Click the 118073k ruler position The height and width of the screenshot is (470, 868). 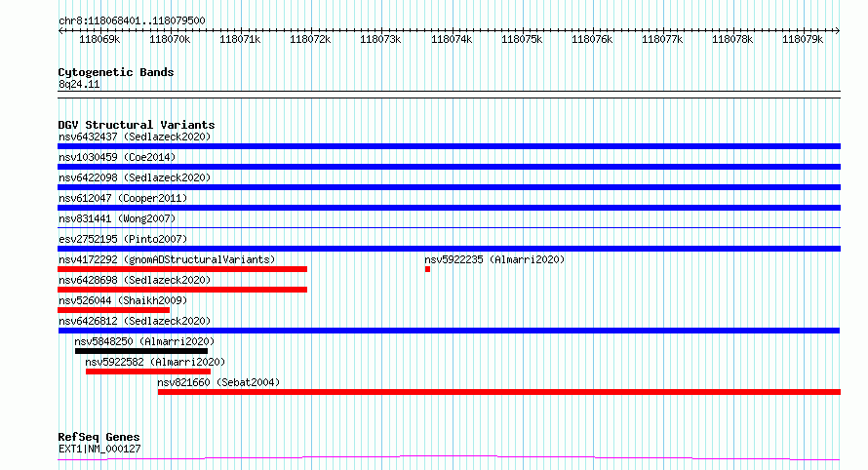[x=381, y=39]
